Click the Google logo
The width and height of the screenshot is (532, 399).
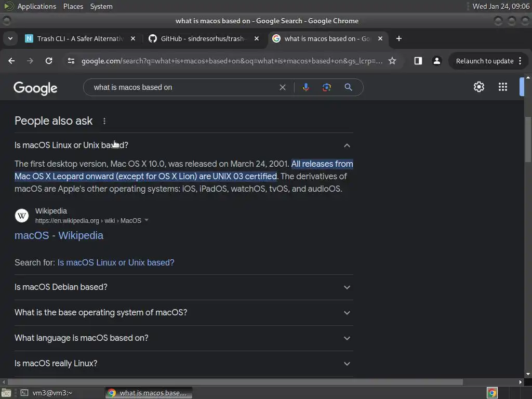click(x=35, y=88)
